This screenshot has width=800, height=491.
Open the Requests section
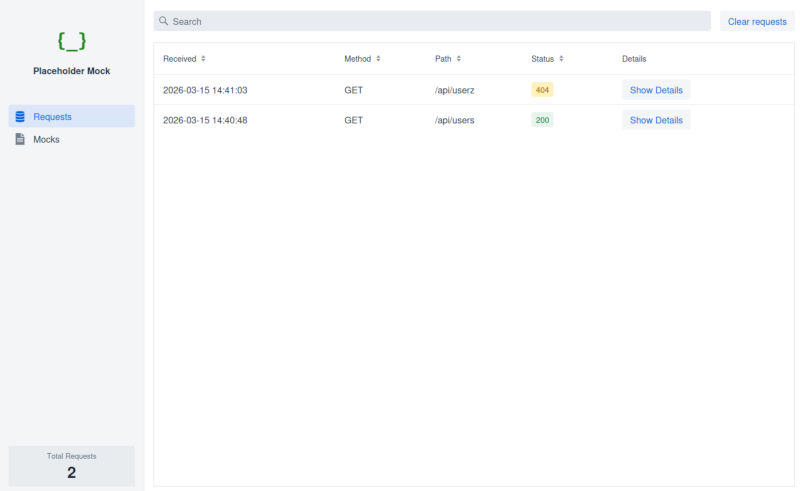click(71, 116)
